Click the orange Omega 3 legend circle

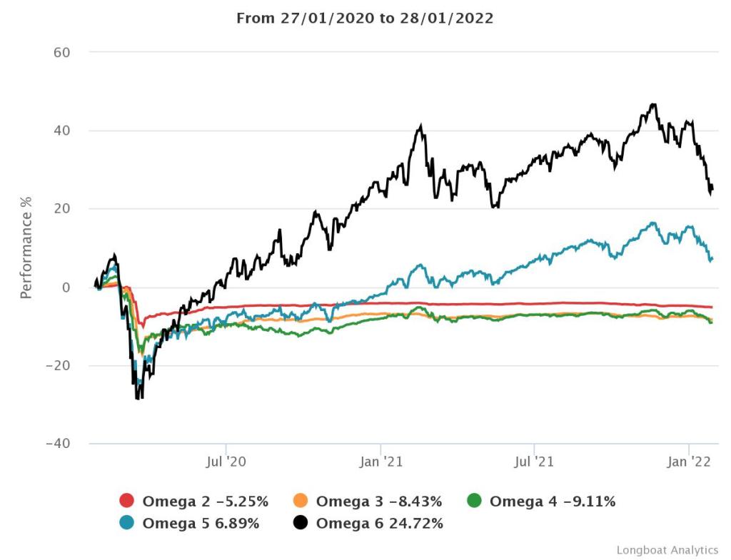[x=301, y=502]
